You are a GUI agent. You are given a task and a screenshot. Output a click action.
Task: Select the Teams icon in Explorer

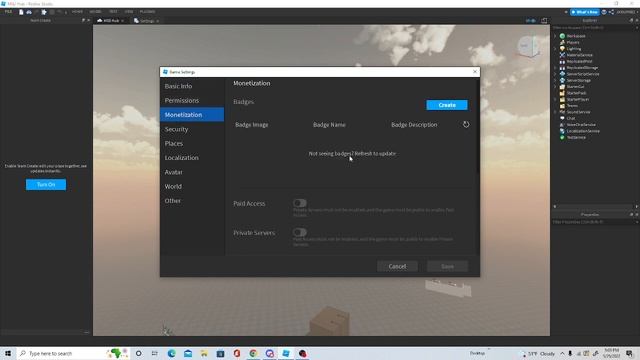pyautogui.click(x=562, y=106)
